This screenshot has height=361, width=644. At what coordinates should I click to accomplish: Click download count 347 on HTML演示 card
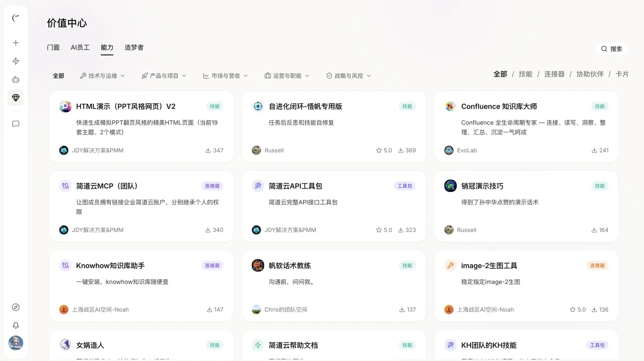tap(214, 150)
